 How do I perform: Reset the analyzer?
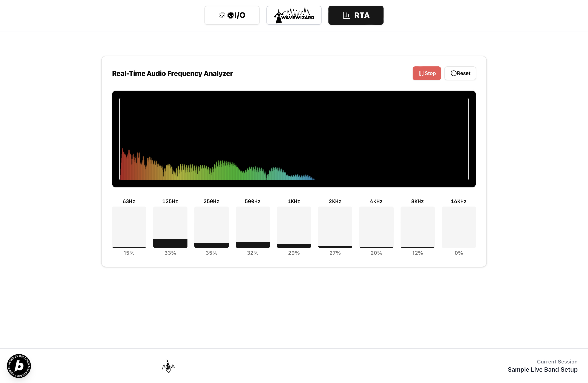460,73
